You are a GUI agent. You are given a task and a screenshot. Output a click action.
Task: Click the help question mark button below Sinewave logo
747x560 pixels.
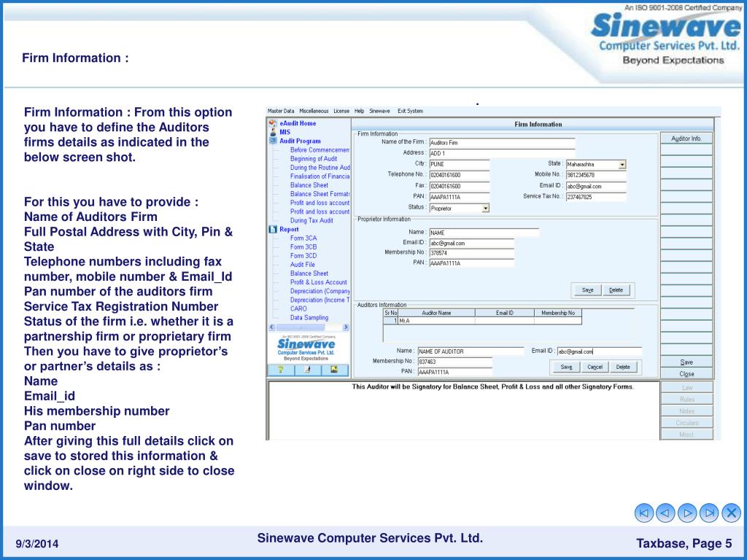pyautogui.click(x=281, y=370)
